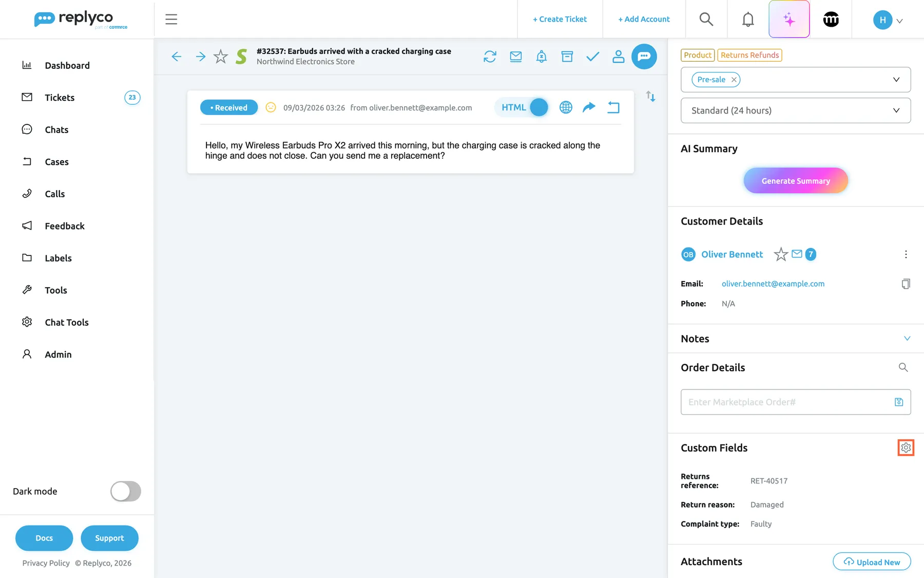Open the blue chat bubble reply button

(644, 57)
